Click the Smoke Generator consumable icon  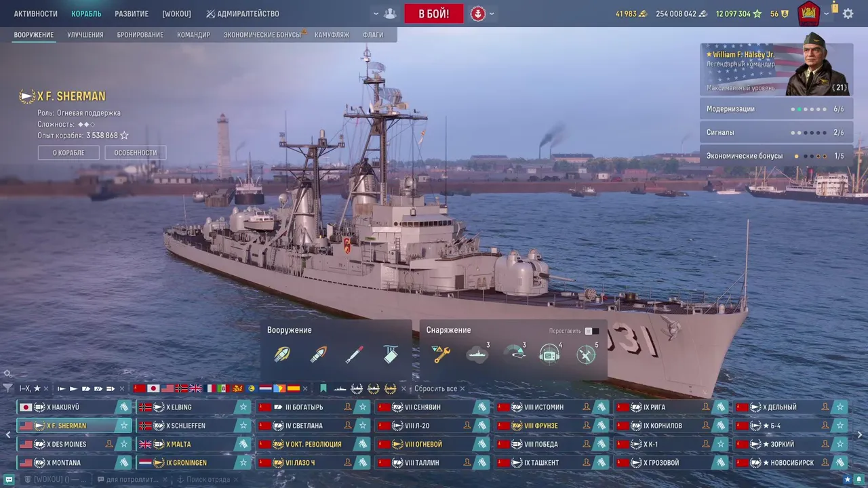pos(477,354)
